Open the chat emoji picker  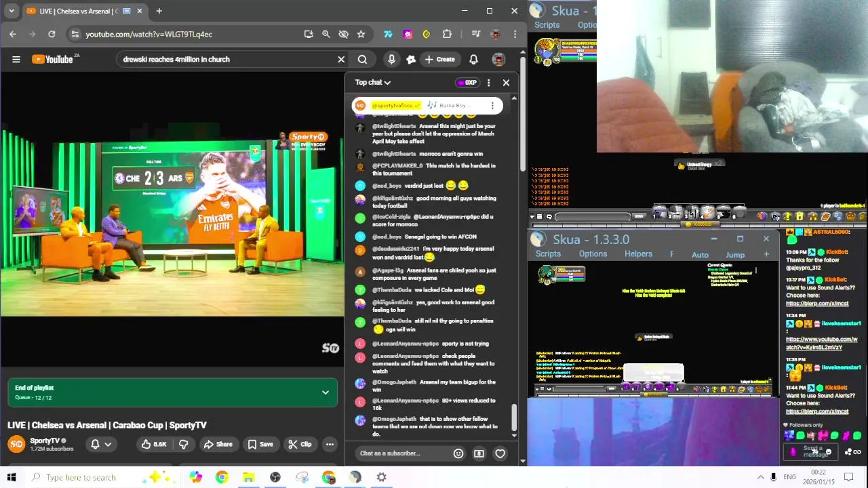pos(458,453)
